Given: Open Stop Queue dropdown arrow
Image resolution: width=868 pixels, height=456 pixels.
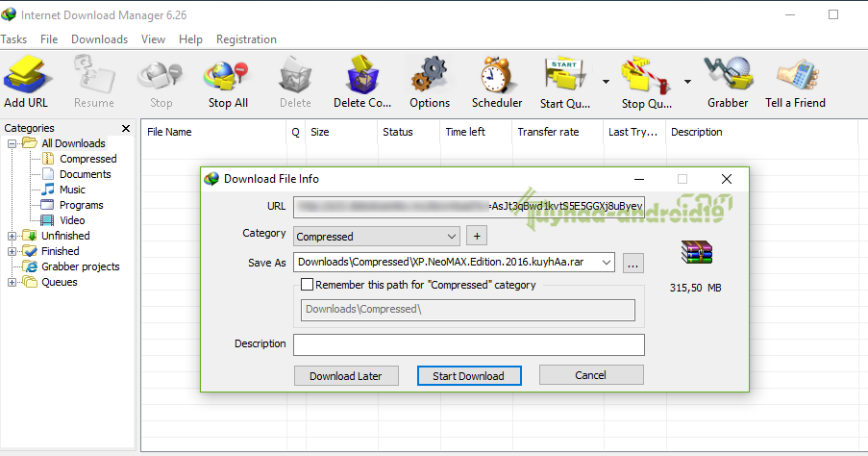Looking at the screenshot, I should (x=687, y=82).
